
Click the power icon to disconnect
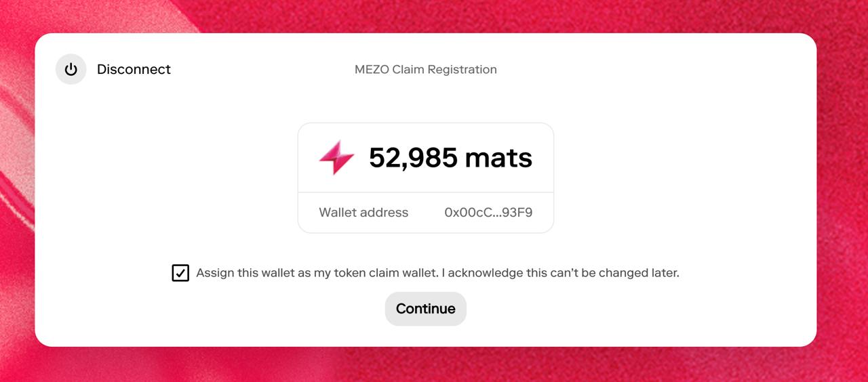(71, 69)
